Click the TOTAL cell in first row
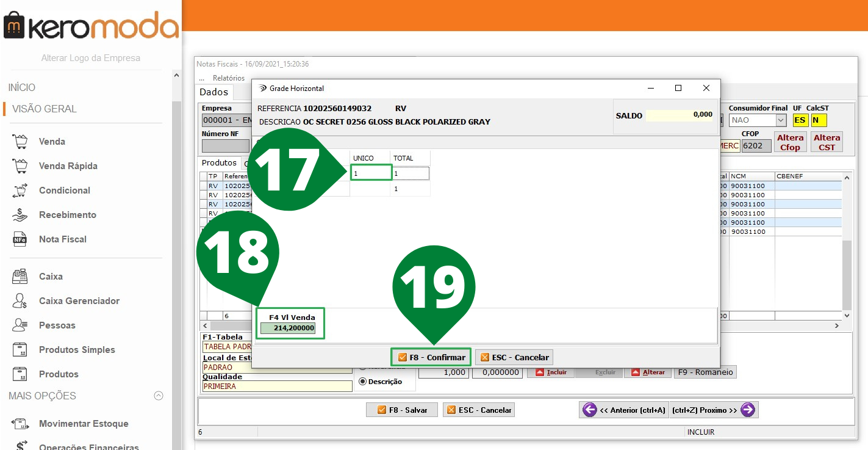This screenshot has width=868, height=450. [411, 173]
